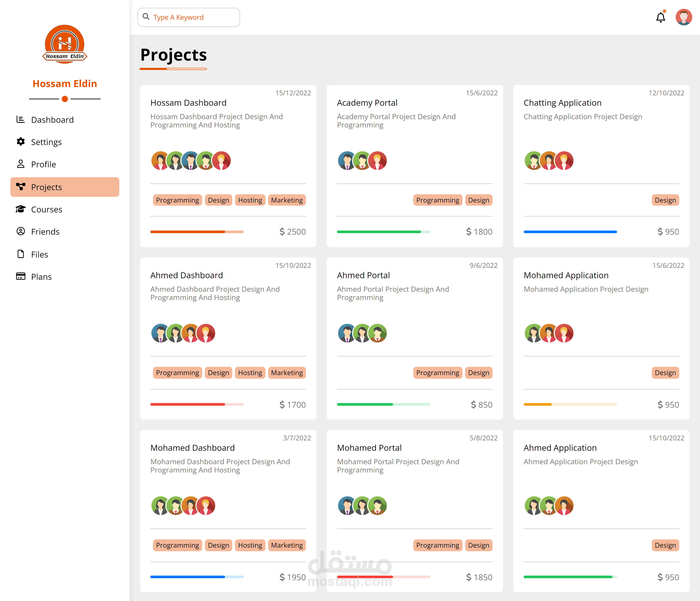Select the Projects sidebar item

tap(64, 187)
